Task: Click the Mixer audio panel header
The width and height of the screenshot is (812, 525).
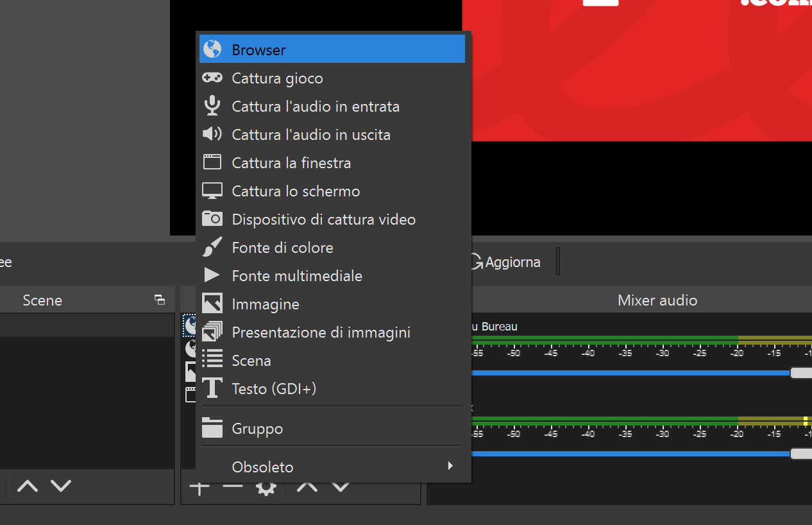Action: (657, 300)
